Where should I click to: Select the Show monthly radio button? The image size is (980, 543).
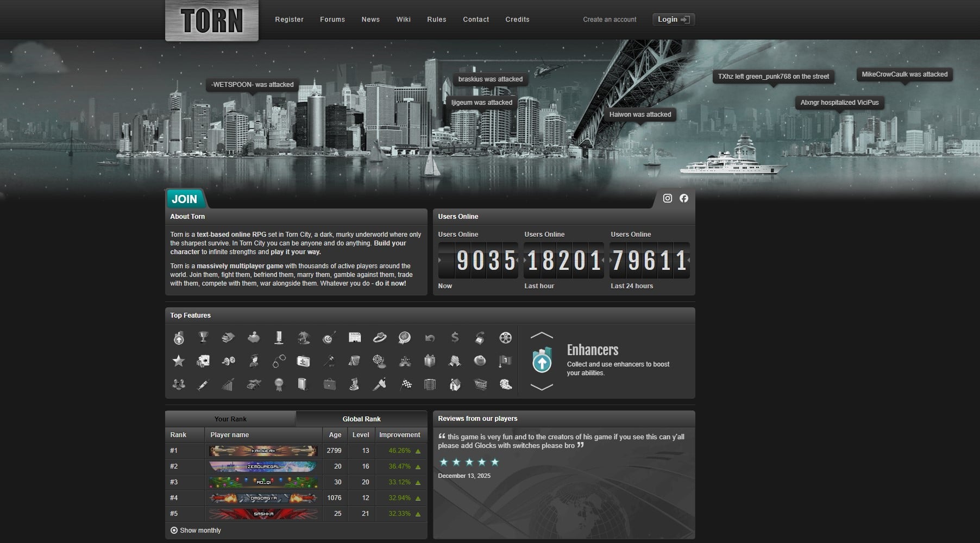pyautogui.click(x=174, y=530)
